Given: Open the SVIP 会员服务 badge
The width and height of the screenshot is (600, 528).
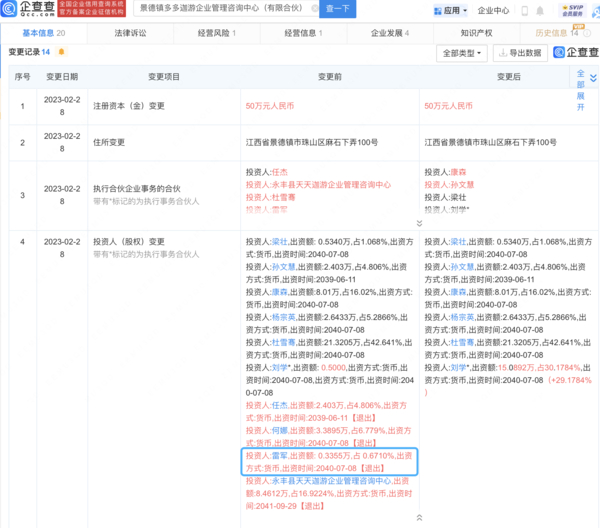Looking at the screenshot, I should [x=572, y=10].
